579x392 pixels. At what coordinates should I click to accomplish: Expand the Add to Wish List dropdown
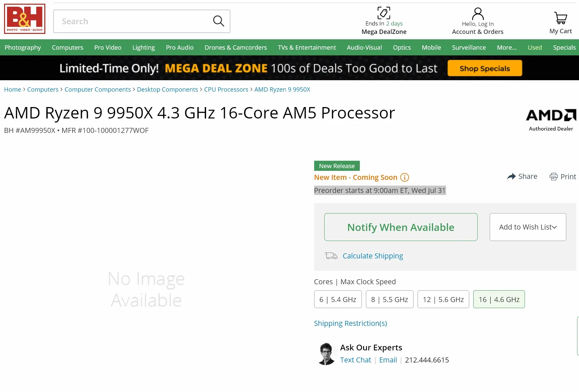point(528,227)
